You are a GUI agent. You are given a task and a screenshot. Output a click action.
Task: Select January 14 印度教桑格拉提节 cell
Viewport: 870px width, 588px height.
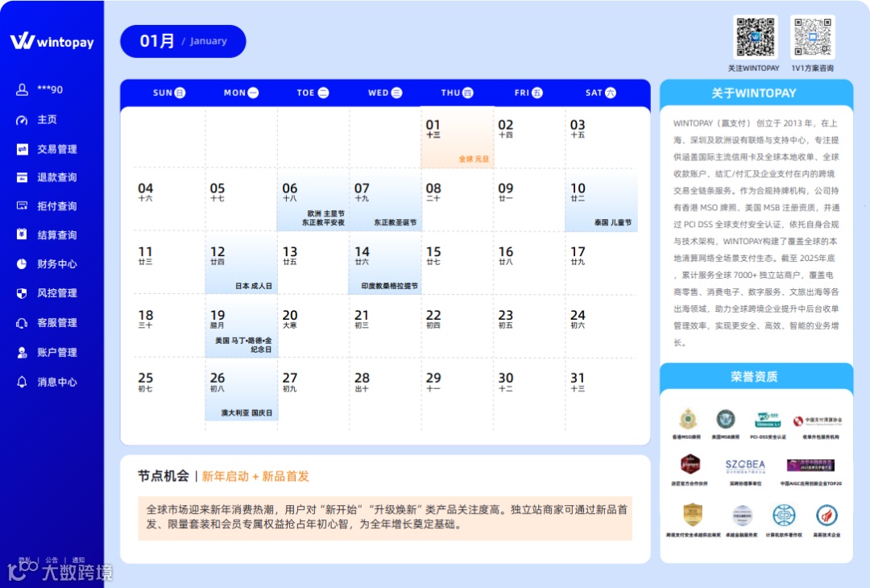[385, 263]
